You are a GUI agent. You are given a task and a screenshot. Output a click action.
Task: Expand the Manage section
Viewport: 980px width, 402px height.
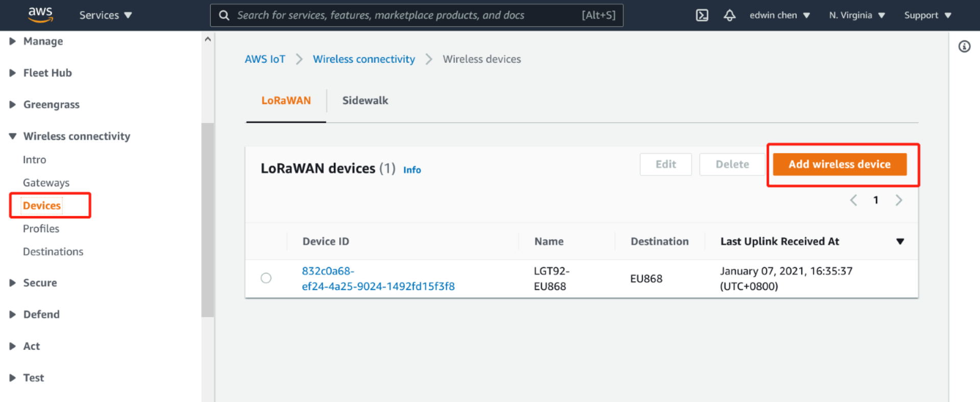(x=36, y=41)
